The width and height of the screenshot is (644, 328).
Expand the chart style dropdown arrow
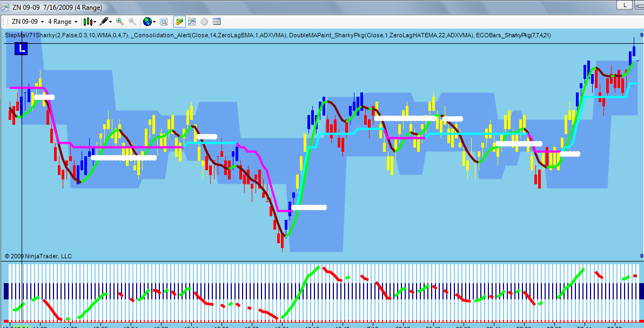point(95,22)
